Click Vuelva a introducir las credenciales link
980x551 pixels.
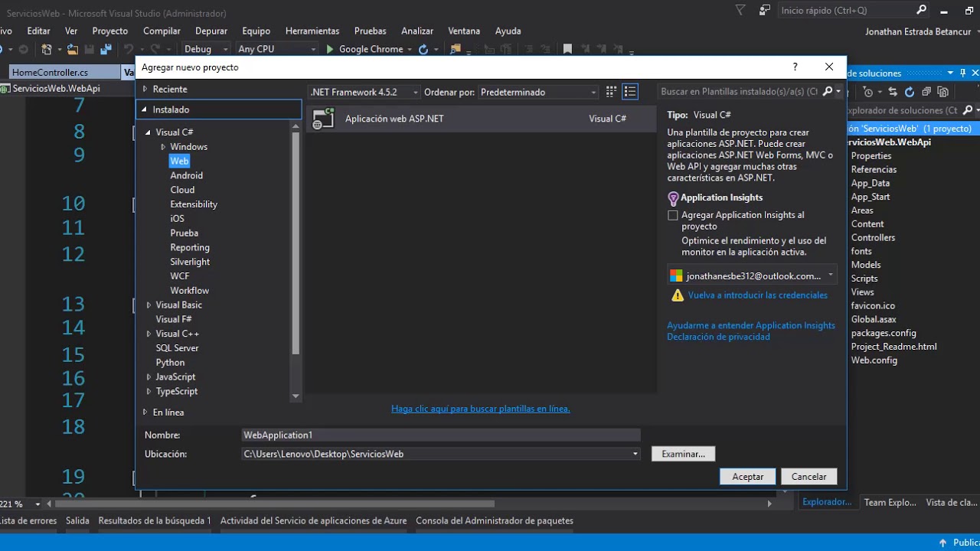[758, 295]
